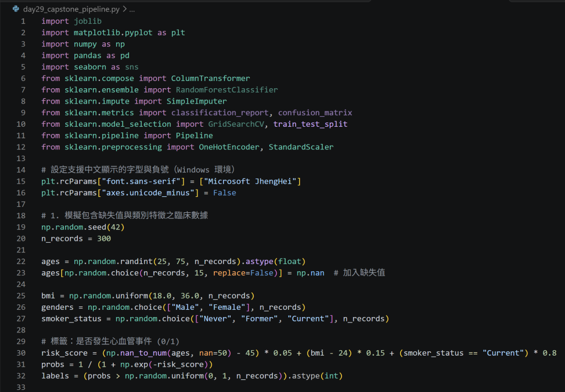The width and height of the screenshot is (565, 392).
Task: Click classification_report in the metrics import
Action: [x=220, y=113]
